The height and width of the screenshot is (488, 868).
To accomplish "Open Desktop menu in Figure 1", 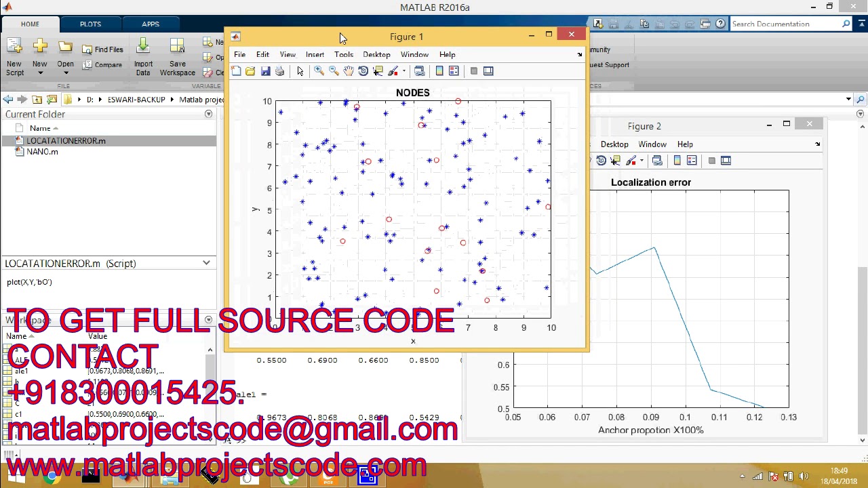I will [376, 54].
